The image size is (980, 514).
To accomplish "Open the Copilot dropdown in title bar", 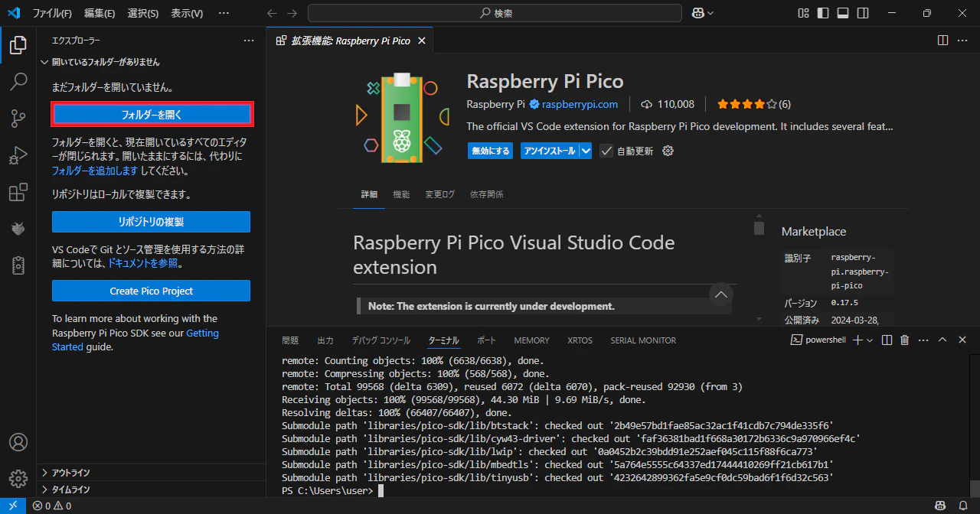I will click(x=710, y=13).
